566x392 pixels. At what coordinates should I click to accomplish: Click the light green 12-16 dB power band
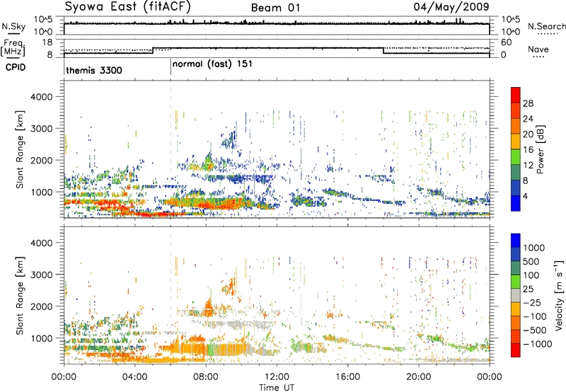[516, 157]
